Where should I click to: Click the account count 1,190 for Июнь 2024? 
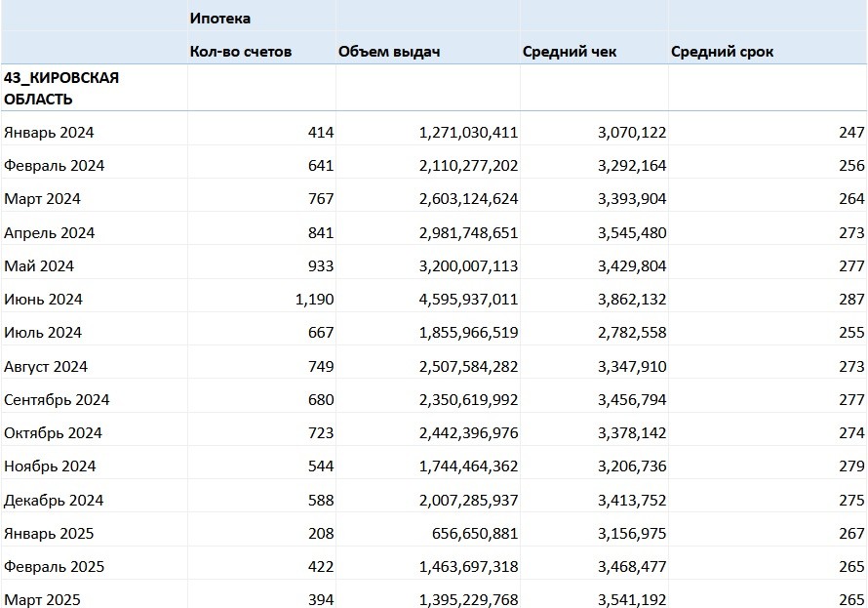313,299
